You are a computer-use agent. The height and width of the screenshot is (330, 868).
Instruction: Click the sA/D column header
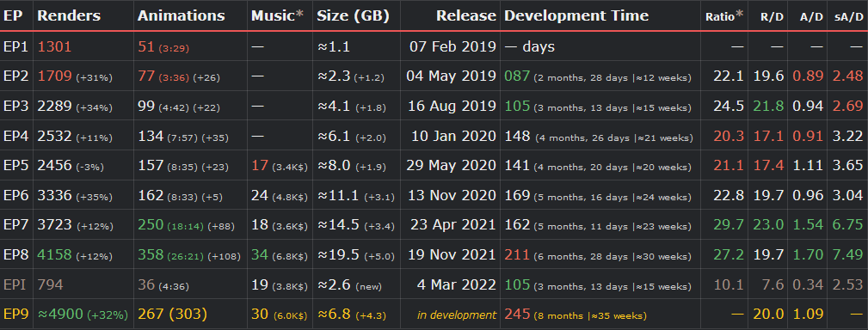(x=848, y=17)
